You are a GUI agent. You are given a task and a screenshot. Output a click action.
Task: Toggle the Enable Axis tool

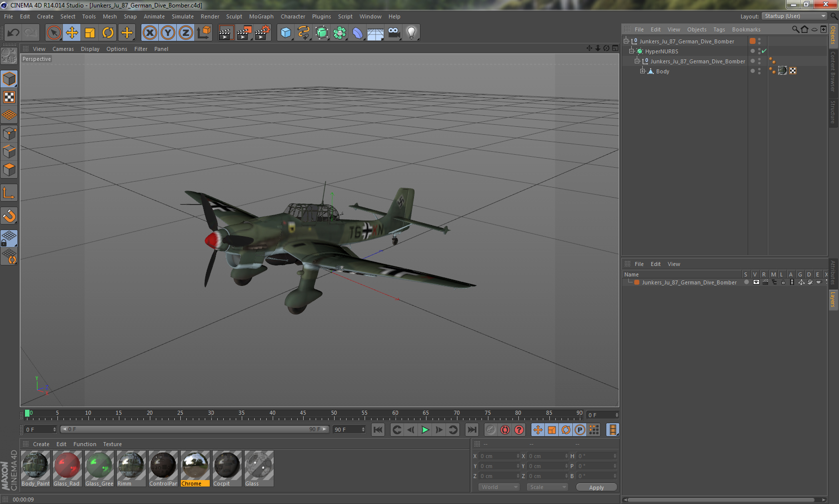9,193
